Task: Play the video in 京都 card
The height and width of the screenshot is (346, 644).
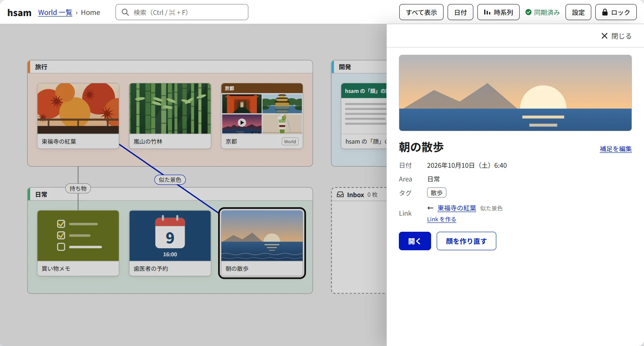Action: click(x=242, y=122)
